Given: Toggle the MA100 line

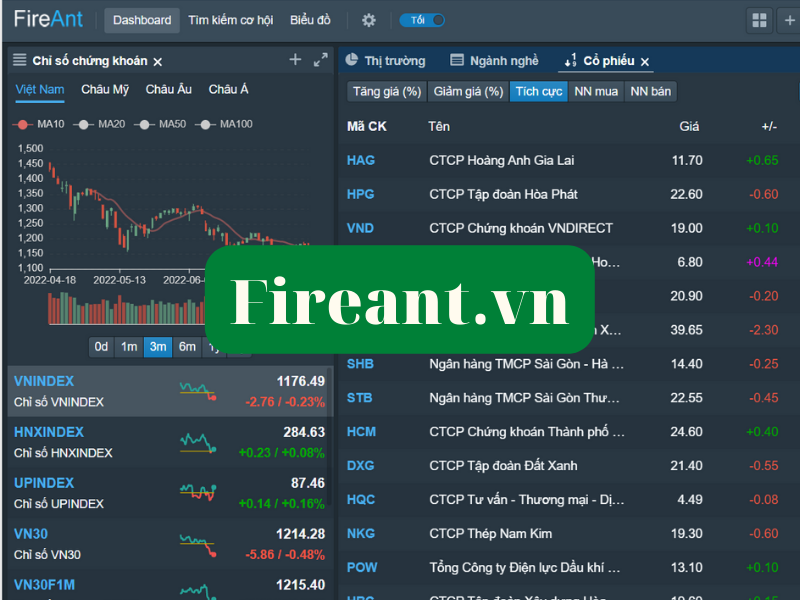Looking at the screenshot, I should (224, 124).
